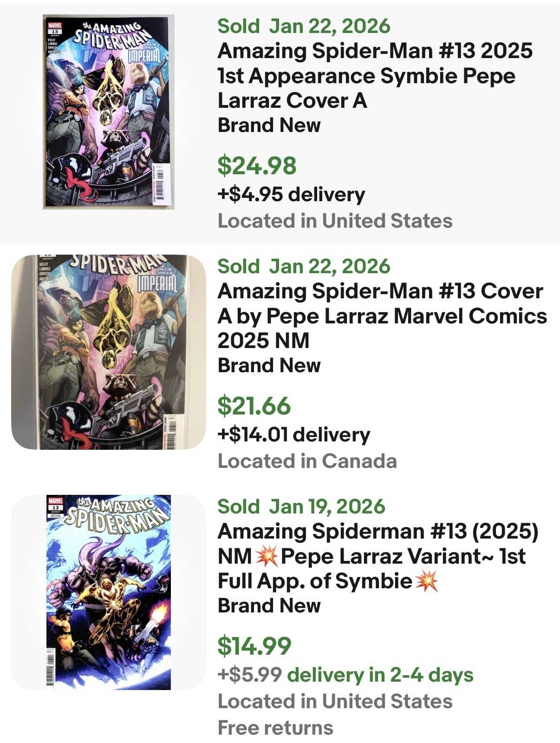This screenshot has width=560, height=743.
Task: Click the Canada listing's comic photo
Action: coord(109,352)
